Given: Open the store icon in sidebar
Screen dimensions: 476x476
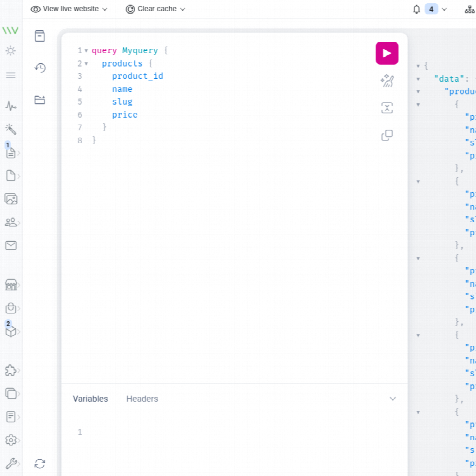Looking at the screenshot, I should (11, 285).
